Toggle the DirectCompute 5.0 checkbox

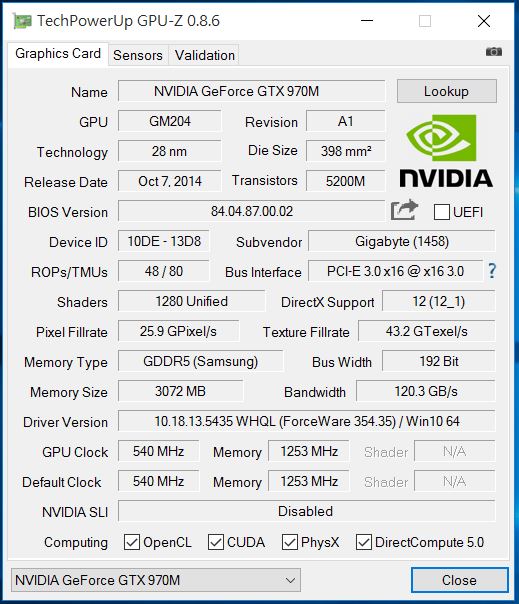[364, 542]
